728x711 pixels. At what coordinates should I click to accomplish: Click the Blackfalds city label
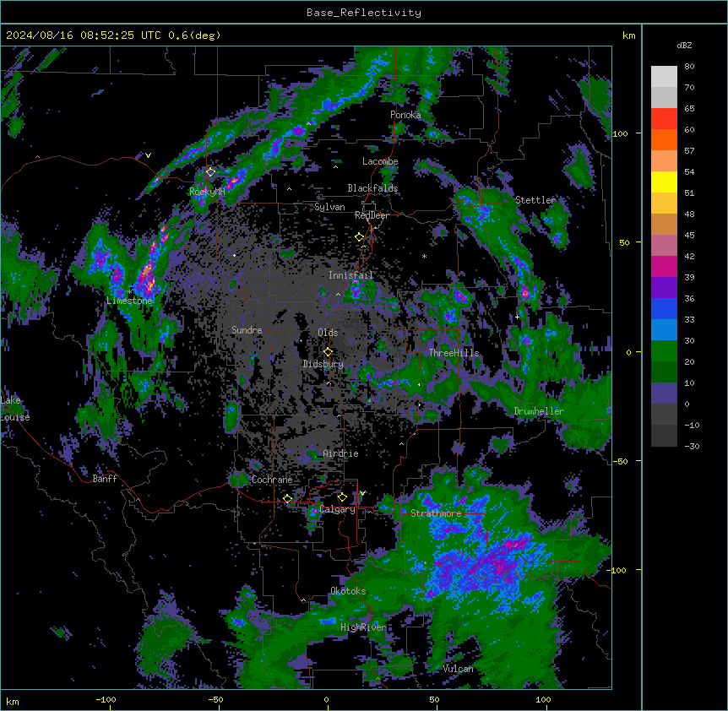(x=372, y=188)
